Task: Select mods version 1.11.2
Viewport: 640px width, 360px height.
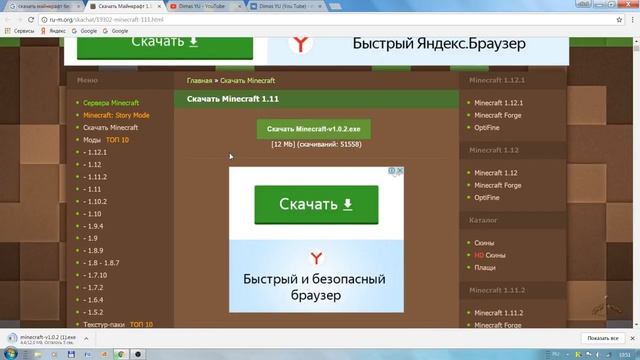Action: [95, 177]
